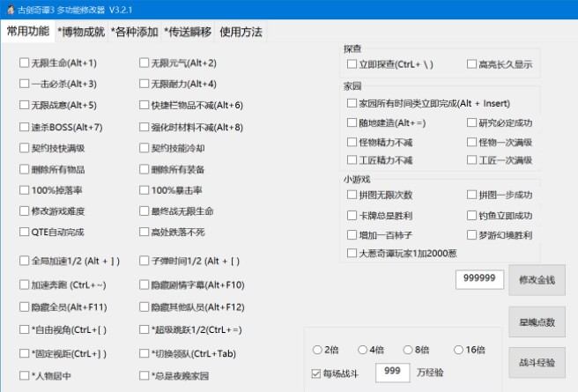Tick 拼图一步成功 checkbox
The height and width of the screenshot is (392, 578).
point(472,195)
